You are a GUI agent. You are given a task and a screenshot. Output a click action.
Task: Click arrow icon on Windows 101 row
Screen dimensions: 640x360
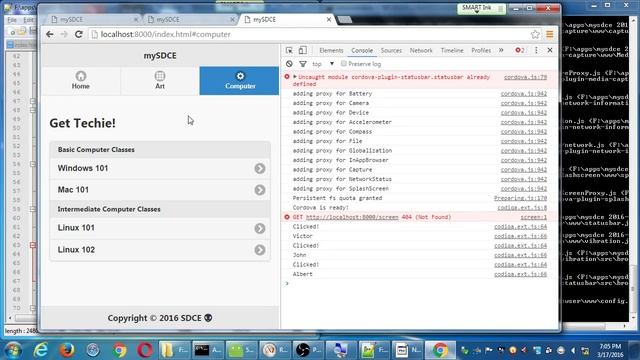260,168
